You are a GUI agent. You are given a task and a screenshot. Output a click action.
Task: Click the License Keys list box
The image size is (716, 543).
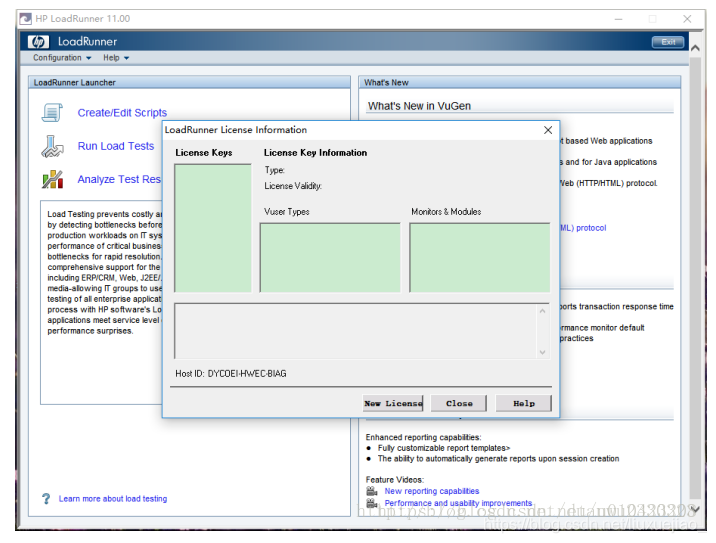click(x=213, y=228)
